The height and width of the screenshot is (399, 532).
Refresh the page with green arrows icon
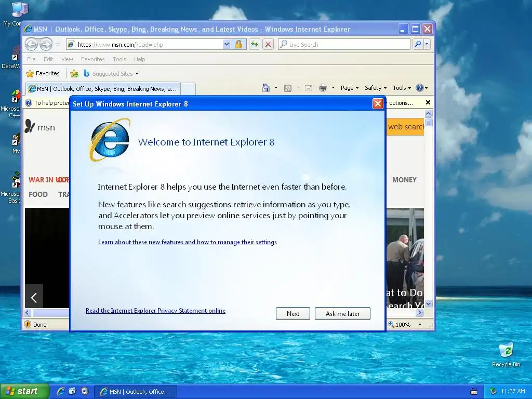pyautogui.click(x=255, y=45)
